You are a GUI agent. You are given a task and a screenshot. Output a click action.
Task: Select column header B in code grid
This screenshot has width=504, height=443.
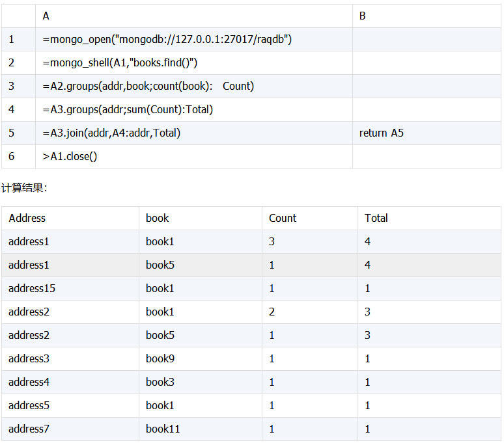click(363, 16)
